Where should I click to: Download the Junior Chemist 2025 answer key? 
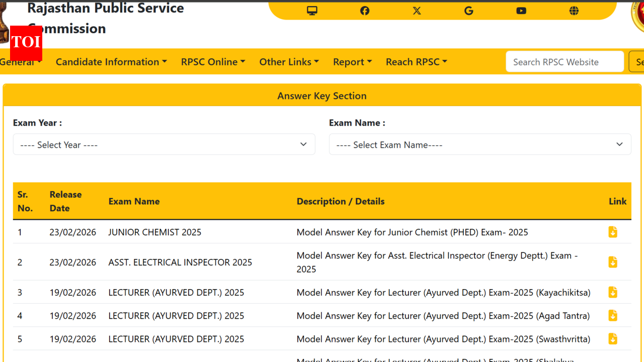612,232
